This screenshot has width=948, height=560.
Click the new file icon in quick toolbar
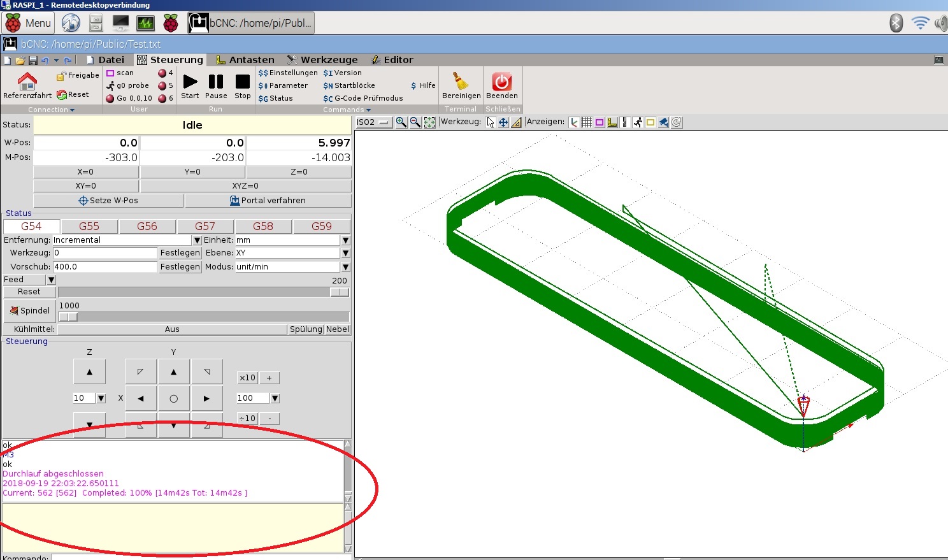click(8, 61)
